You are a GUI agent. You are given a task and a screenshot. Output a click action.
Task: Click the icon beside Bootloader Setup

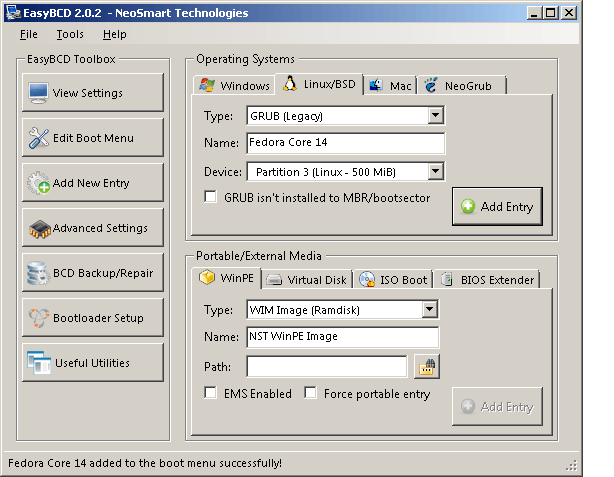point(39,318)
